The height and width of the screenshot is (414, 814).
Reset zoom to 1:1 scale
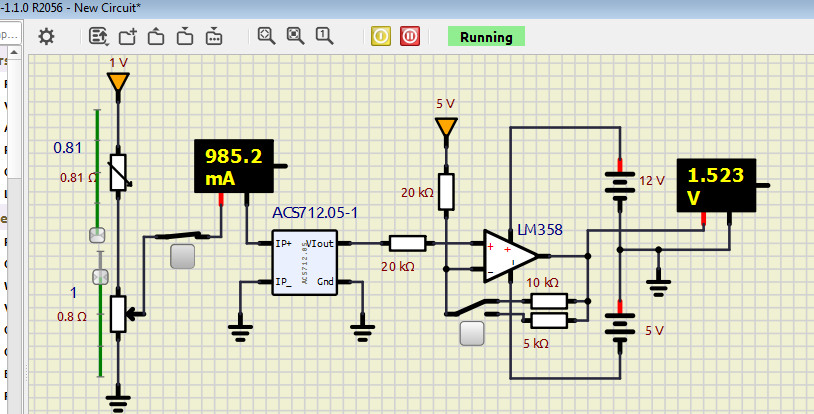point(324,36)
